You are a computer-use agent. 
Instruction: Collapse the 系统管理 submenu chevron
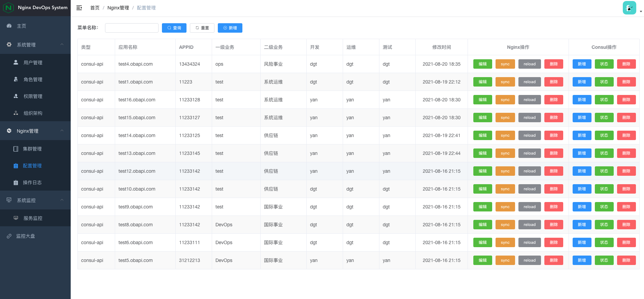pyautogui.click(x=62, y=44)
